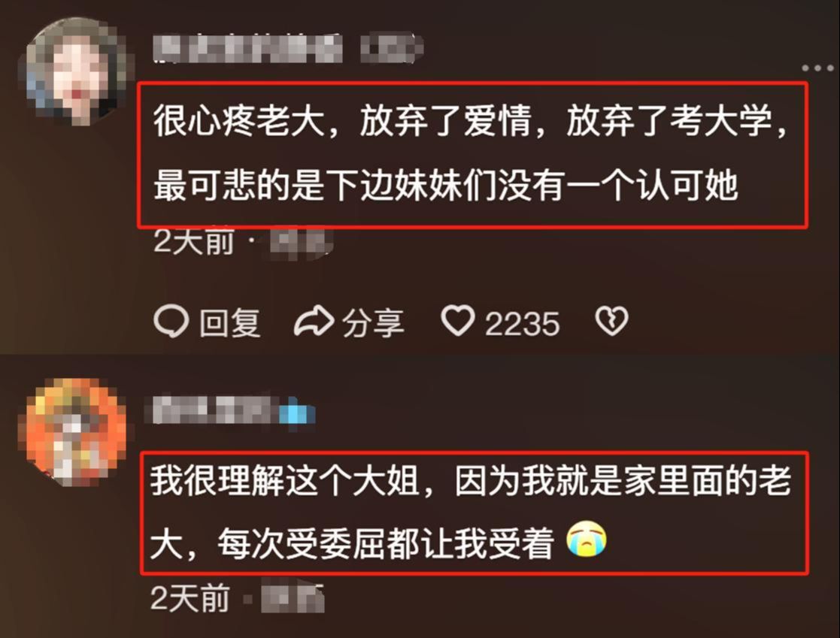Click the blurred badge beside first username
Viewport: 840px width, 638px height.
[391, 48]
